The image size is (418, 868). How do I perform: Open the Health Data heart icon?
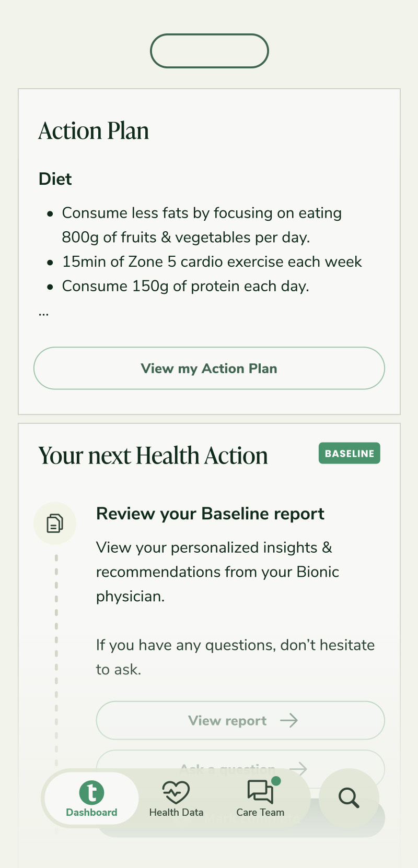(x=176, y=792)
